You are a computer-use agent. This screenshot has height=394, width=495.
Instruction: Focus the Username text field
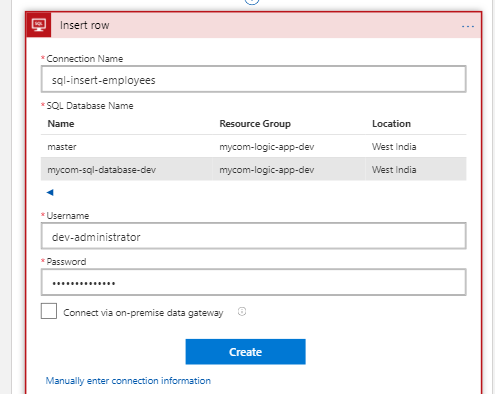[x=253, y=236]
